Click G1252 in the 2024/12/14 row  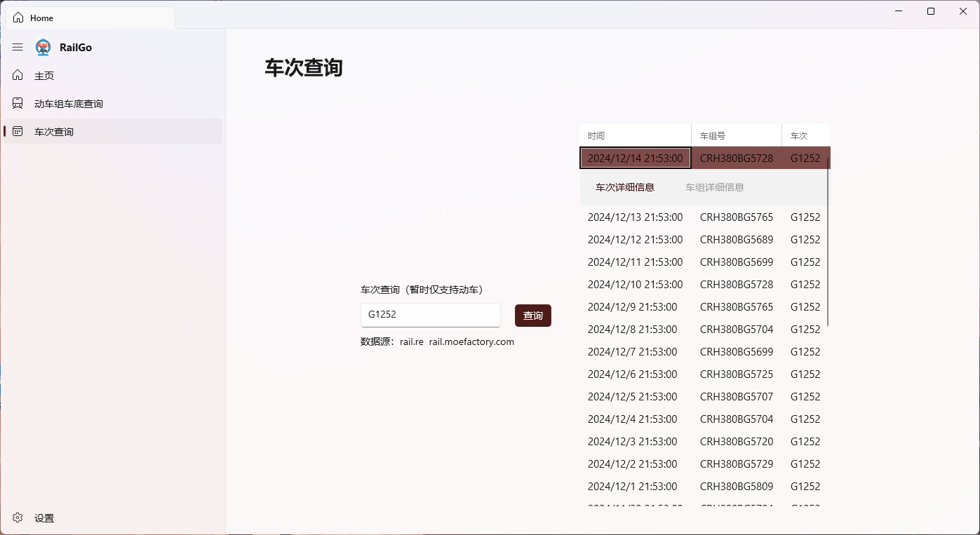click(x=805, y=158)
